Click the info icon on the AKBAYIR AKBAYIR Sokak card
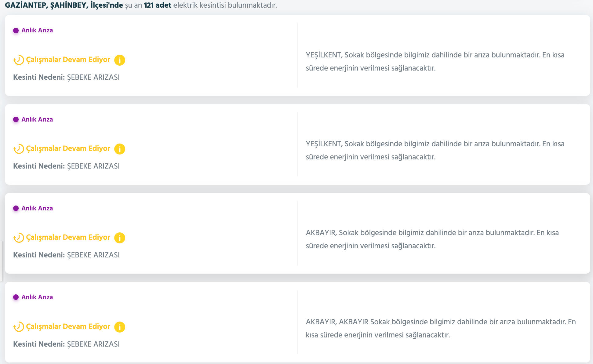This screenshot has height=364, width=593. [120, 326]
